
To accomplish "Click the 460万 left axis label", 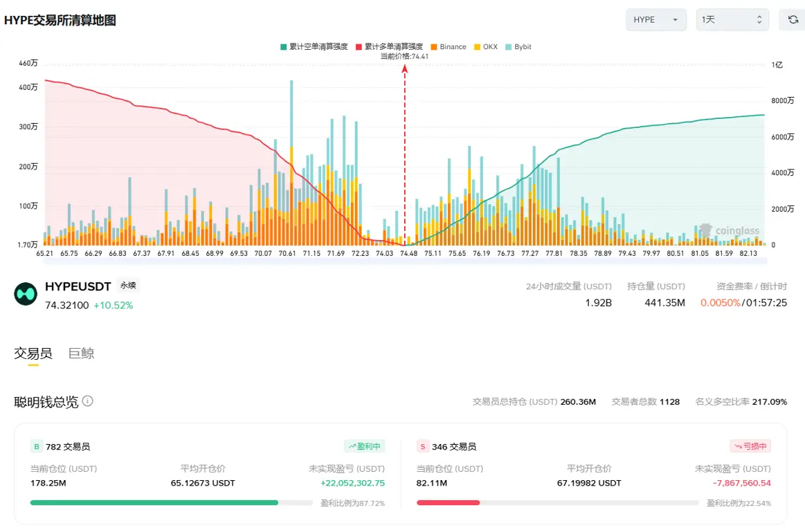I will pos(28,63).
